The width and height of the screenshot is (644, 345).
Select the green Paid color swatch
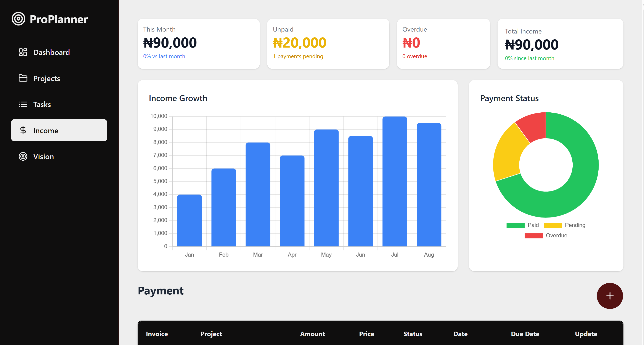[516, 225]
